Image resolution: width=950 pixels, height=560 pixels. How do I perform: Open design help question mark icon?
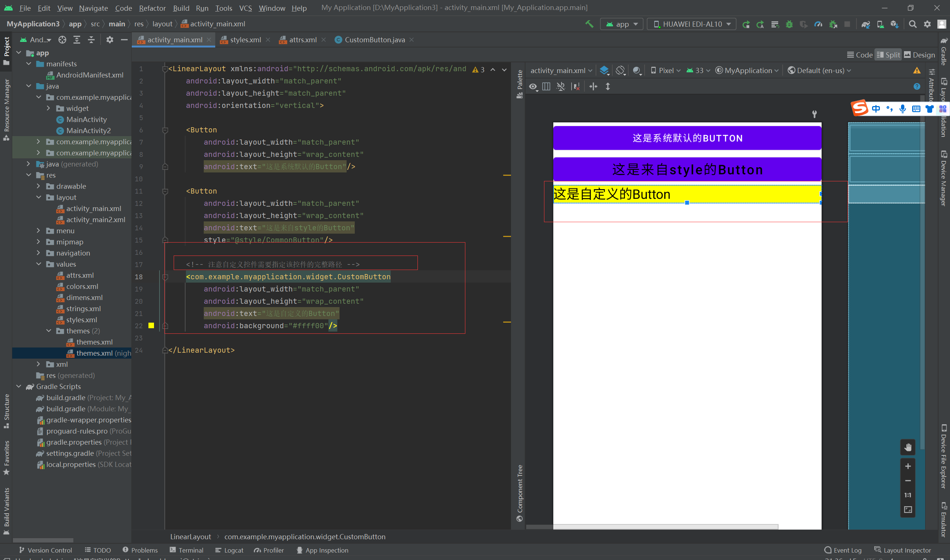[917, 87]
